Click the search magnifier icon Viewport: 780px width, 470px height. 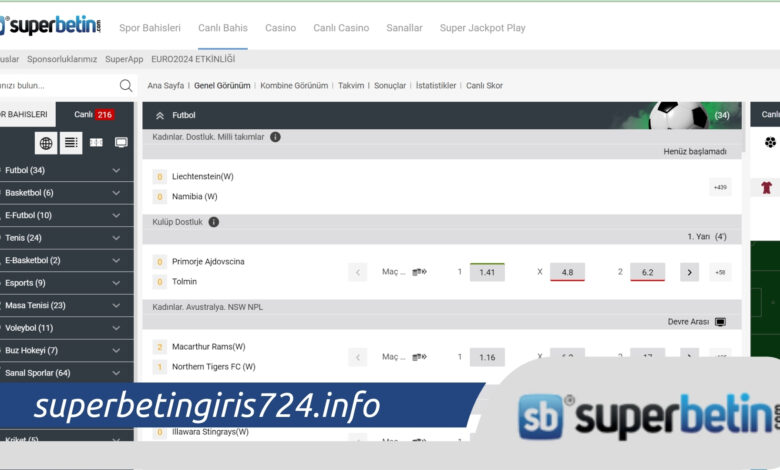click(x=125, y=86)
